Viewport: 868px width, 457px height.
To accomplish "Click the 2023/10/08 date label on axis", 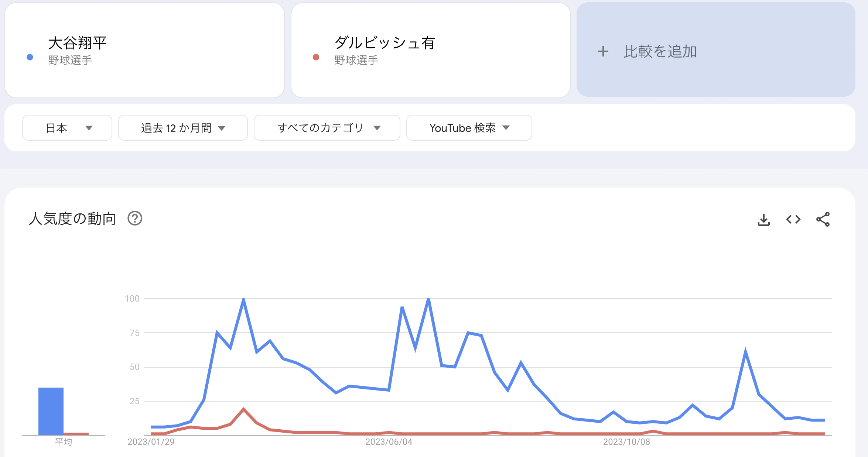I will [x=626, y=442].
